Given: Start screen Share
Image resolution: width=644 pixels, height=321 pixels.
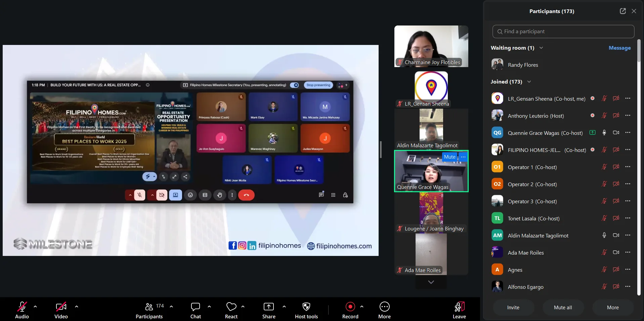Looking at the screenshot, I should tap(269, 310).
